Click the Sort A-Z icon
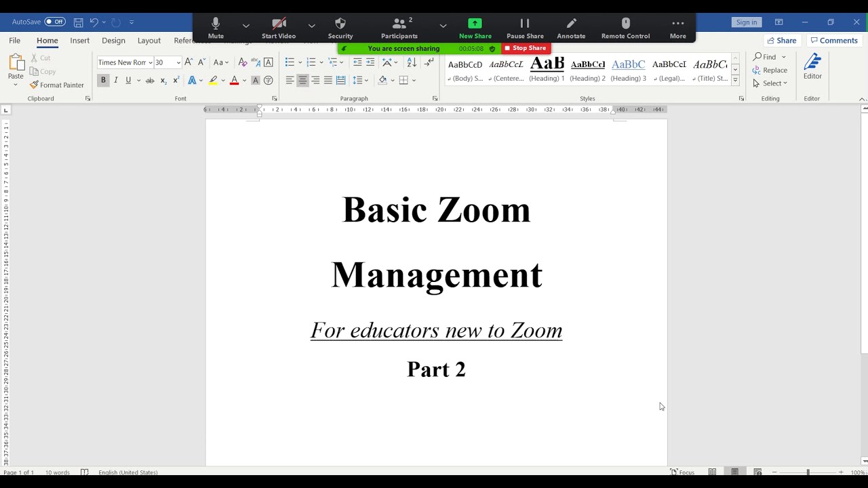 click(x=412, y=62)
